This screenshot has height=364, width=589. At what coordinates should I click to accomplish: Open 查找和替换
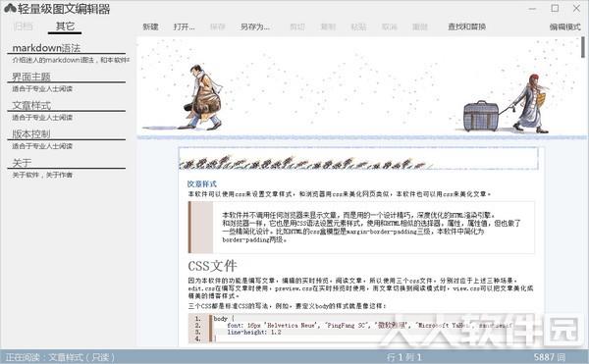pyautogui.click(x=466, y=26)
